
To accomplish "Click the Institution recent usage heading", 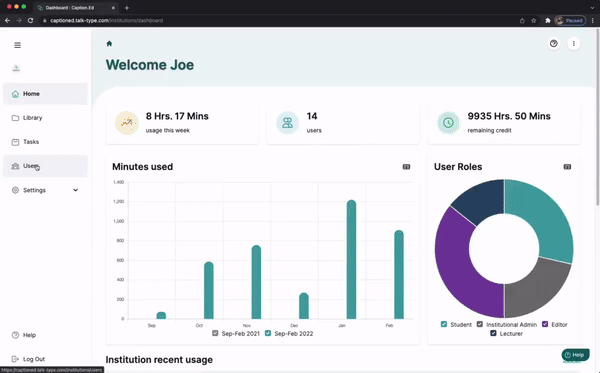I will 159,360.
